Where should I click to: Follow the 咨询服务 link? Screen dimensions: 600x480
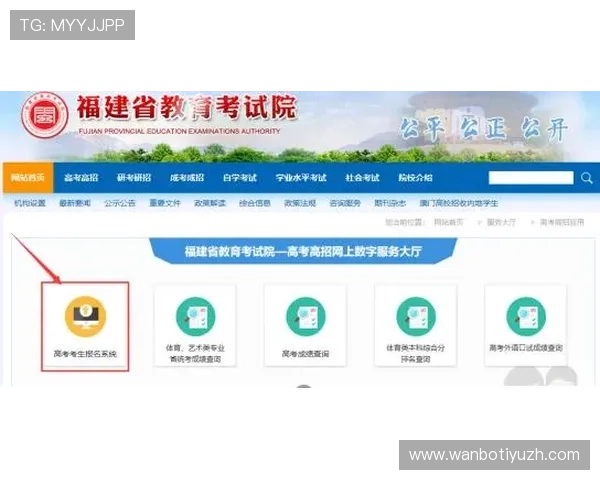[345, 203]
